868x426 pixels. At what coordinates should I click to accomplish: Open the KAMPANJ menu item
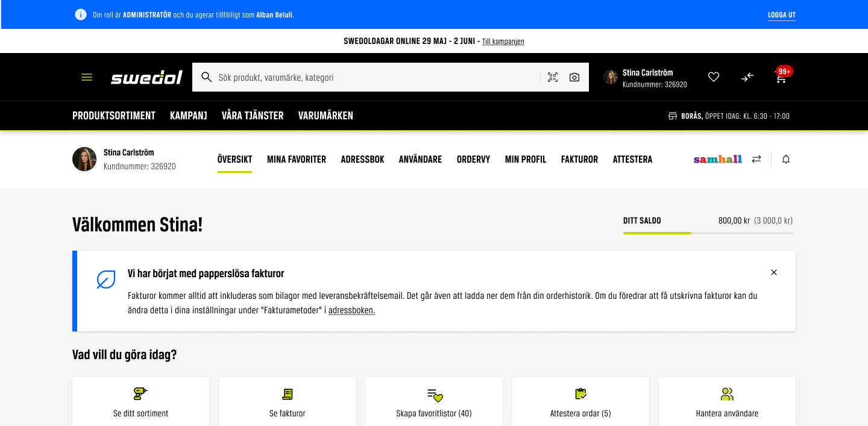[189, 116]
